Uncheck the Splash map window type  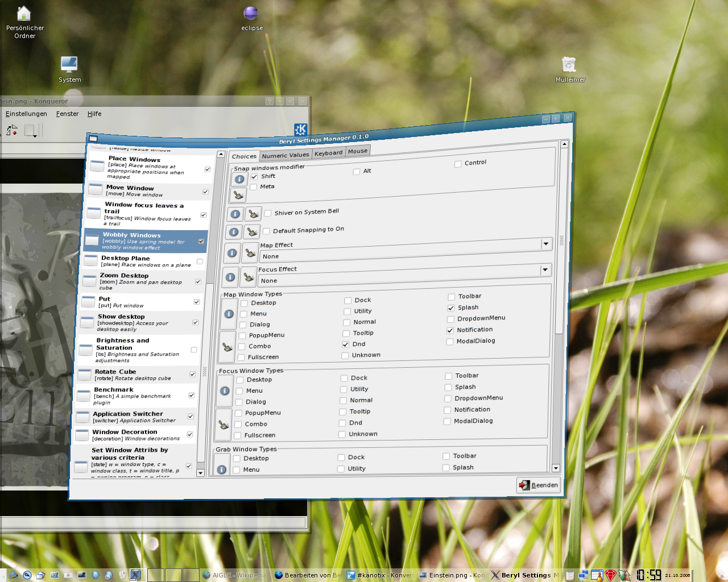point(451,308)
